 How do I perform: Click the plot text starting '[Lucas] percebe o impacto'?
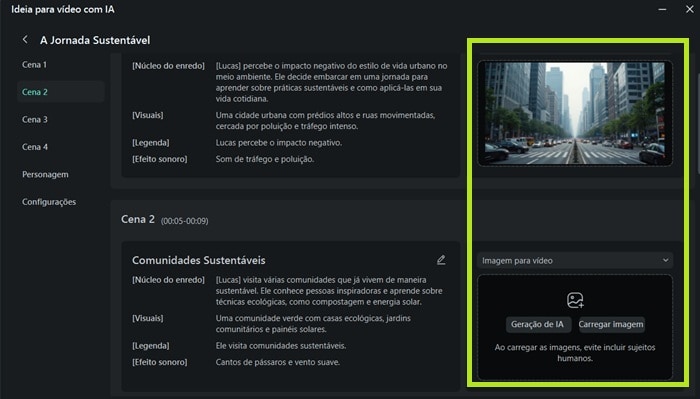point(332,82)
